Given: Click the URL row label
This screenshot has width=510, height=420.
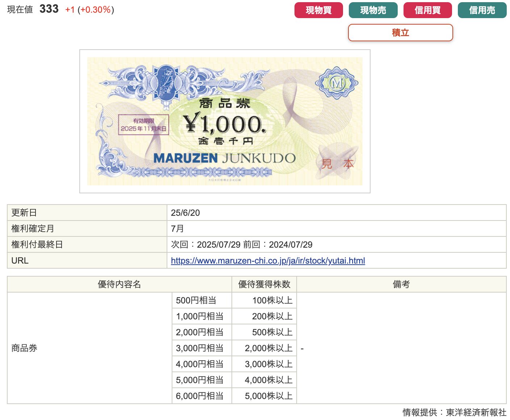Looking at the screenshot, I should (x=87, y=261).
